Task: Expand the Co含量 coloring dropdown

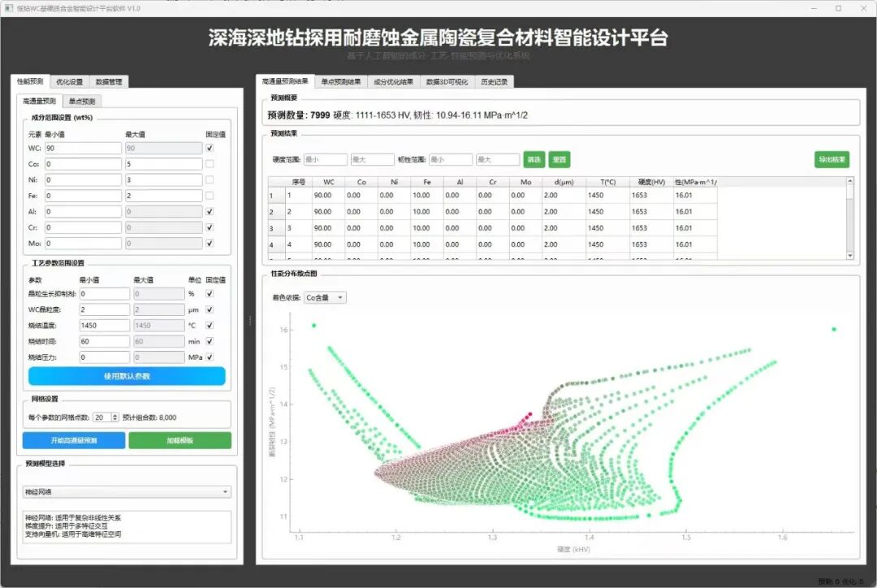Action: point(326,298)
